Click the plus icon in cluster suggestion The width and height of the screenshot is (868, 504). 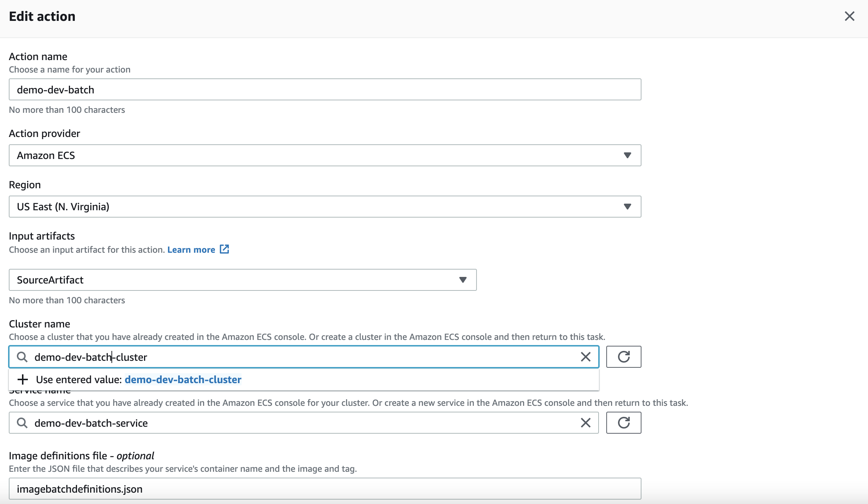(x=23, y=379)
